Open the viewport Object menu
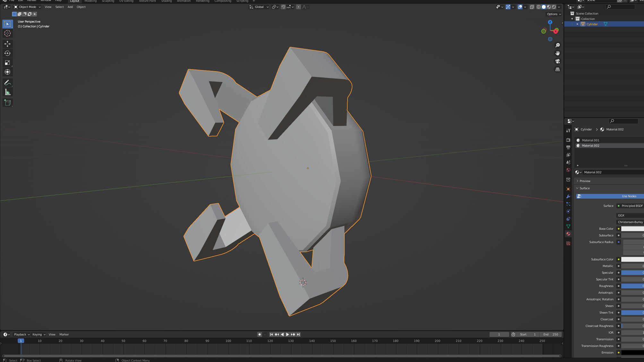 point(81,7)
